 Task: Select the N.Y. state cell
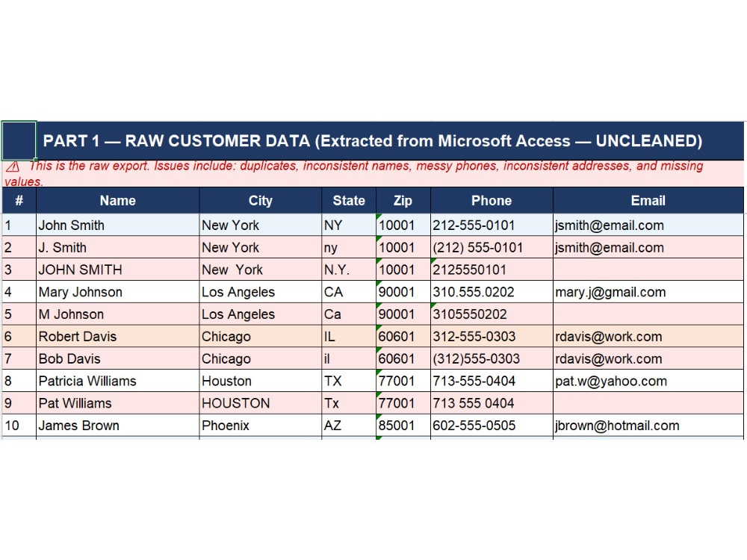[x=349, y=270]
